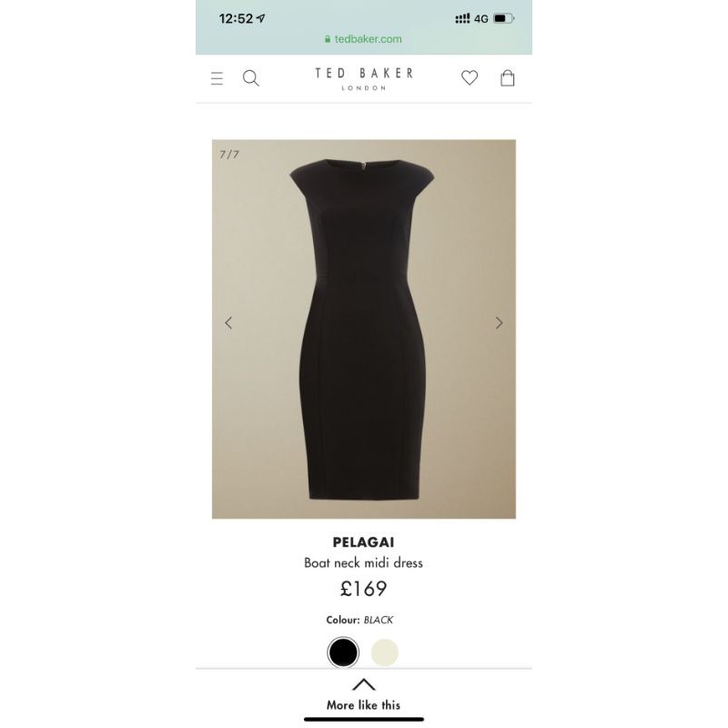Tap the 4G signal indicator
Screen dimensions: 728x728
481,18
